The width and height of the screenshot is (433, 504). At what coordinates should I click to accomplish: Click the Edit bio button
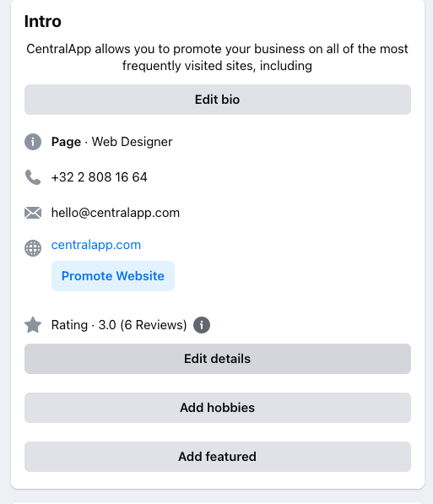coord(218,100)
